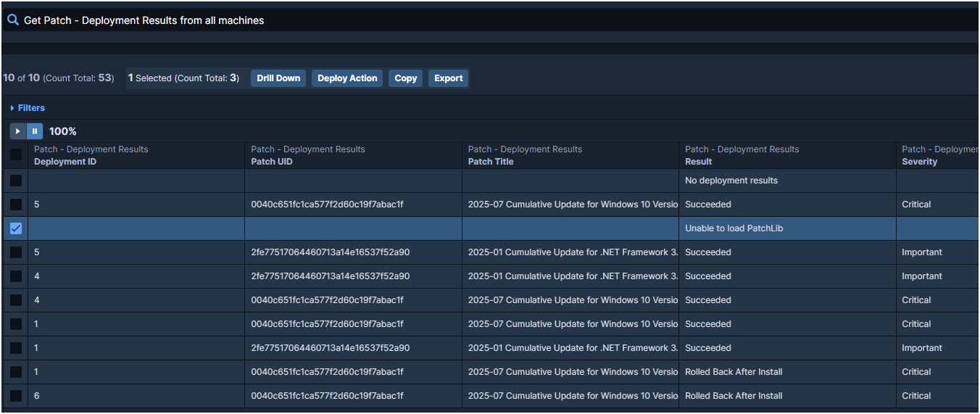
Task: Select checkbox for Deployment ID 6 row
Action: pos(16,396)
